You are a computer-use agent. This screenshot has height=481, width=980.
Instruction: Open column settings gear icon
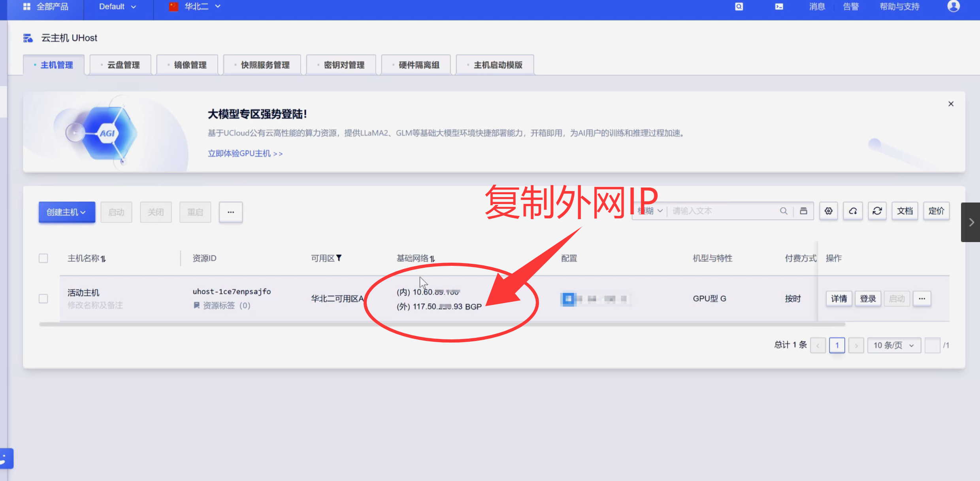[x=829, y=211]
